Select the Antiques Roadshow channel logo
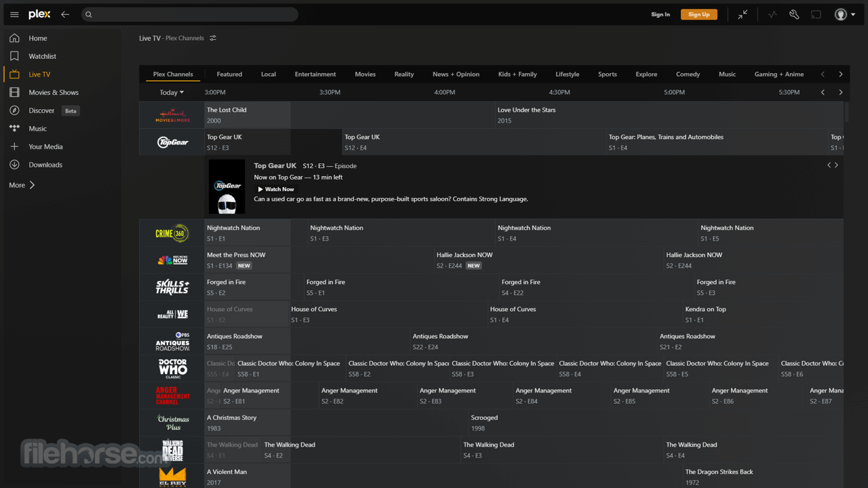Screen dimensions: 868x488 [x=172, y=342]
